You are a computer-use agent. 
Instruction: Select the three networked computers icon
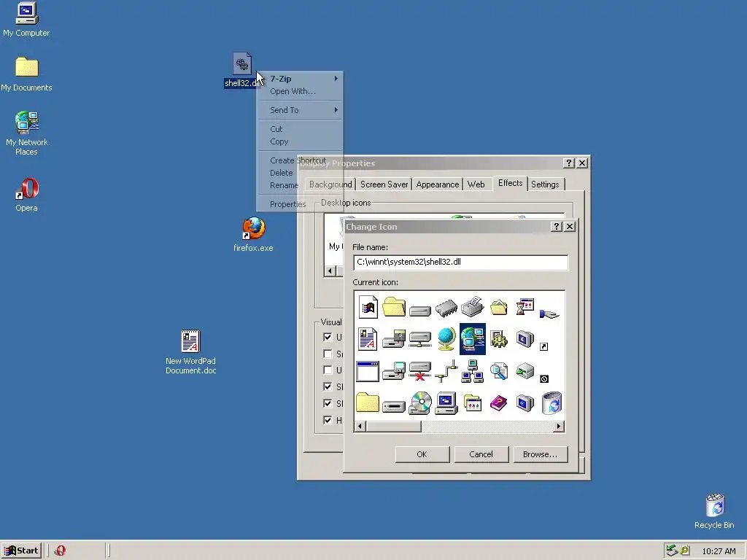[x=473, y=371]
